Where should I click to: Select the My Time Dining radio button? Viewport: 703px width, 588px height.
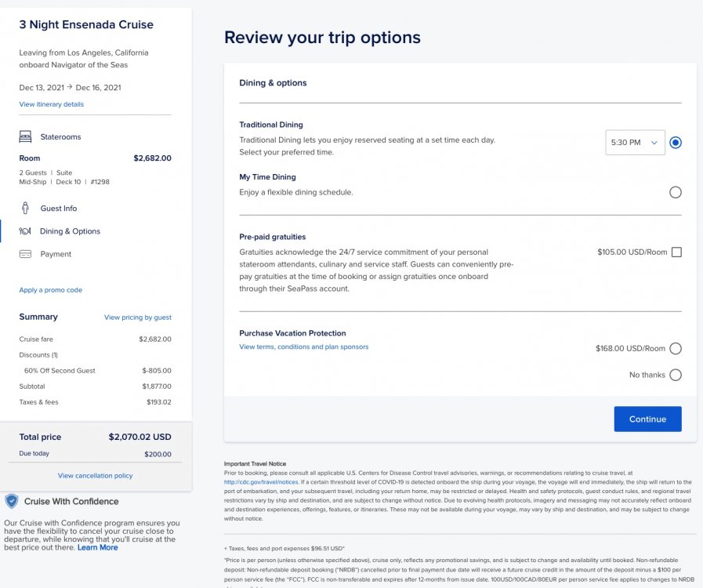pos(676,192)
